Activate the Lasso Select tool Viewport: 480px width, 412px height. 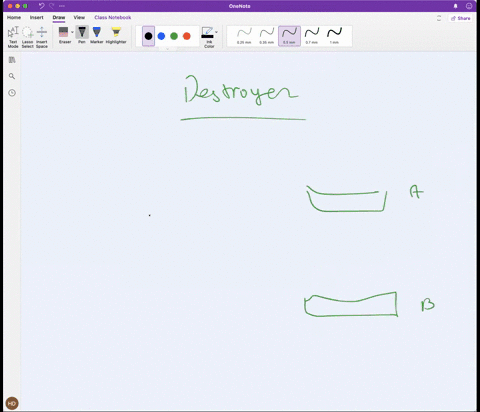coord(28,37)
